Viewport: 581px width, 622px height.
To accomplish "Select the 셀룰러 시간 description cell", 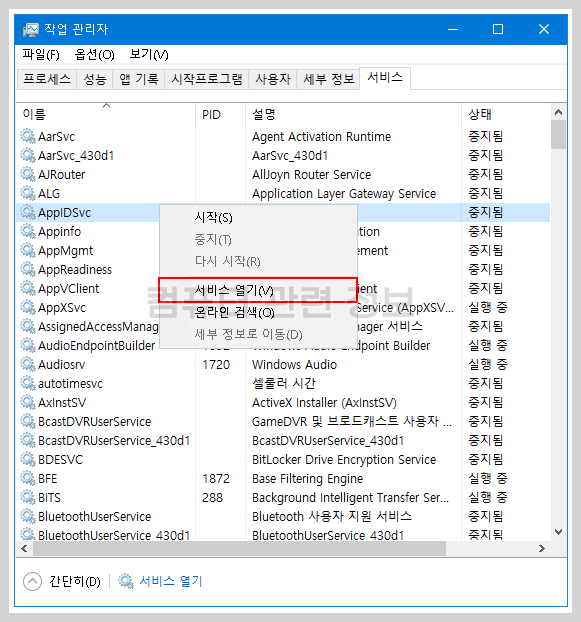I will point(284,384).
